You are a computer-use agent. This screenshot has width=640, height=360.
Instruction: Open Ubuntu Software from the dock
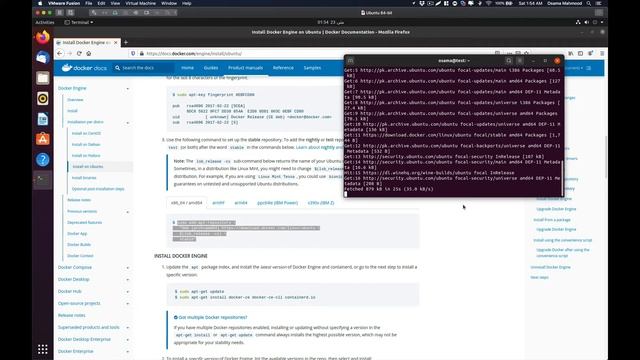click(x=42, y=139)
